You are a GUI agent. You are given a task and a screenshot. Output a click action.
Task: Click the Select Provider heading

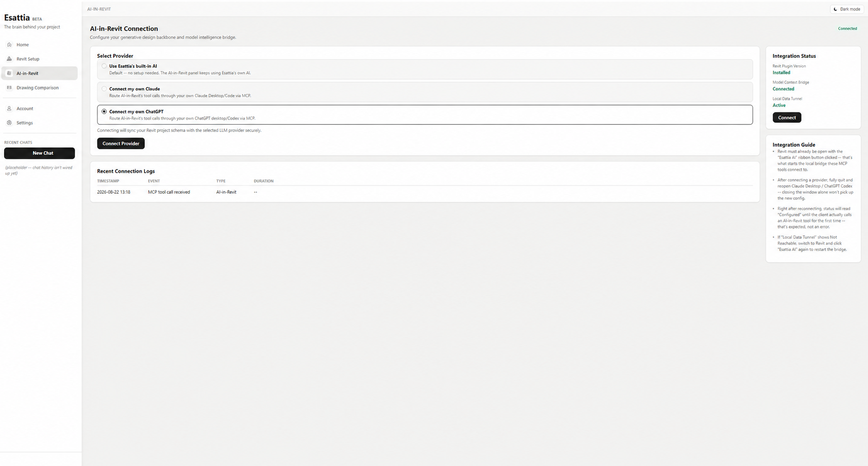(x=115, y=56)
